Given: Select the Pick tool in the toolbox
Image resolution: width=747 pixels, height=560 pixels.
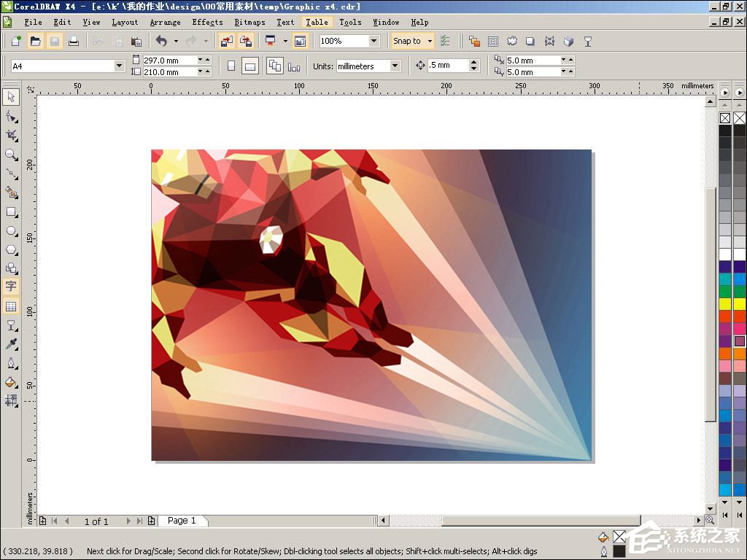Looking at the screenshot, I should 11,97.
